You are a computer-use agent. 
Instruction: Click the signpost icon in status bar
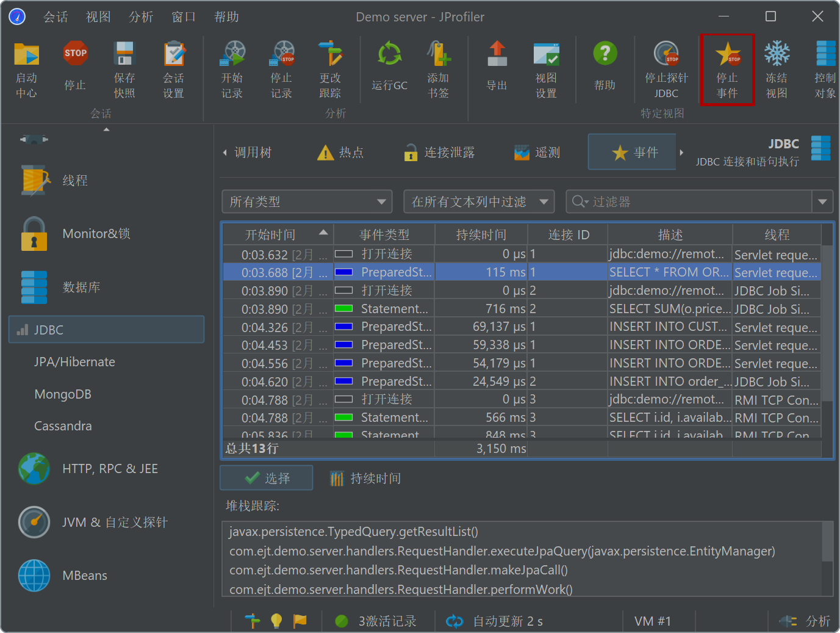[252, 621]
